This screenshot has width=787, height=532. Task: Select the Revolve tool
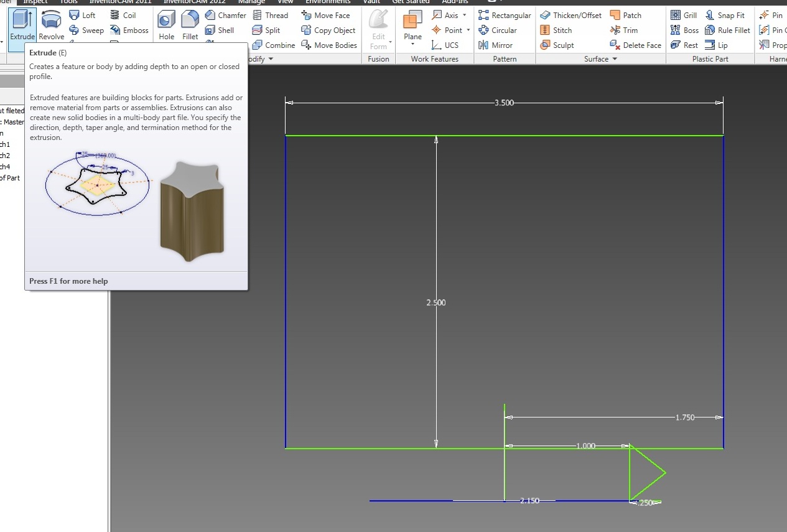(x=51, y=25)
